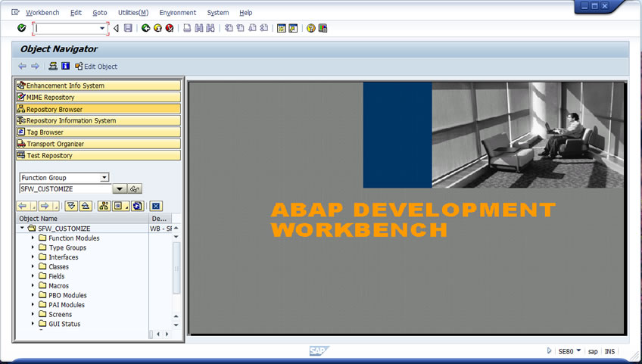Viewport: 642px width, 364px height.
Task: Open the Environment menu
Action: coord(178,13)
